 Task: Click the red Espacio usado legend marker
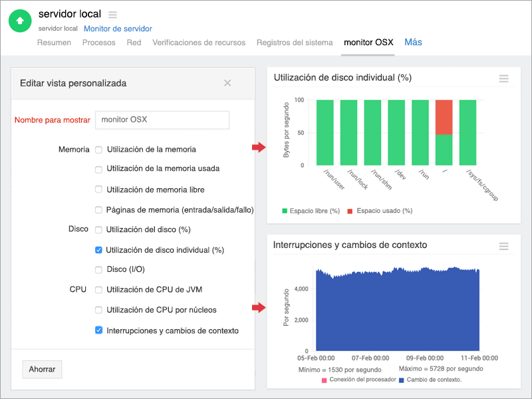(350, 211)
